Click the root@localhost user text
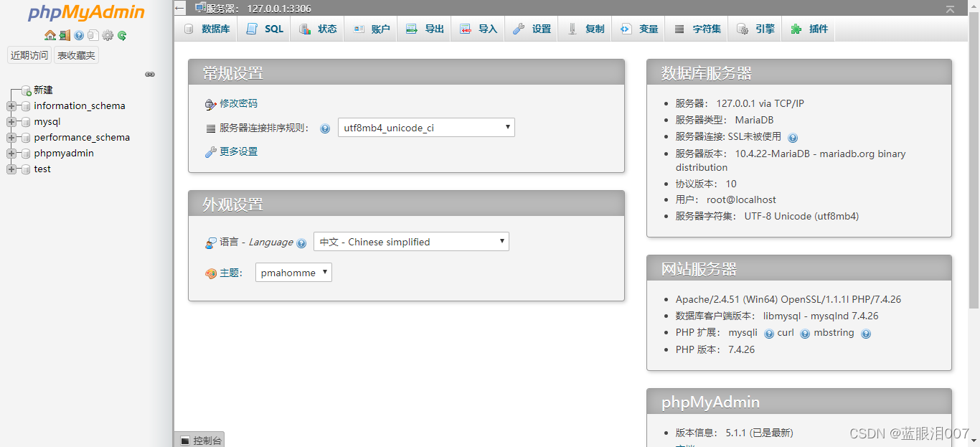Screen dimensions: 980x447 [741, 200]
